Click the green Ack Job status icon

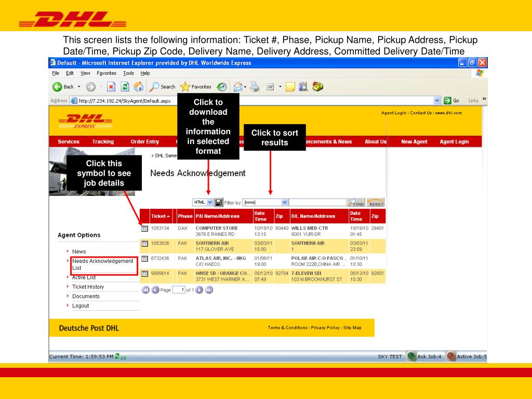coord(411,356)
